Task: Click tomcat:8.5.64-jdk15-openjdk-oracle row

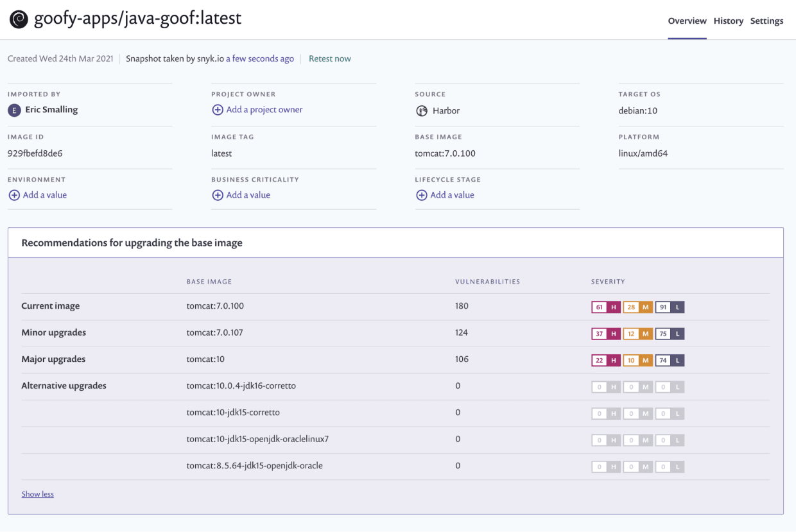Action: tap(255, 466)
